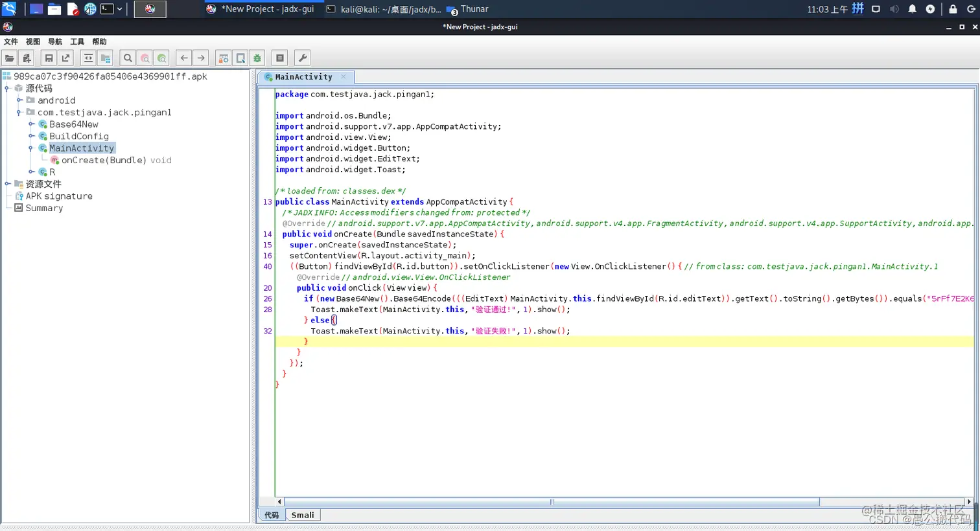
Task: Expand the 资源文件 resources folder
Action: 8,184
